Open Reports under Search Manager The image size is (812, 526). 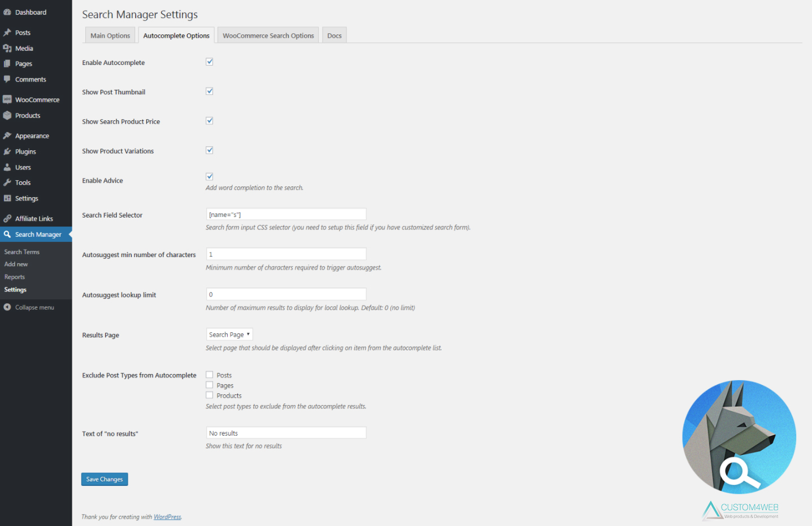pos(15,277)
